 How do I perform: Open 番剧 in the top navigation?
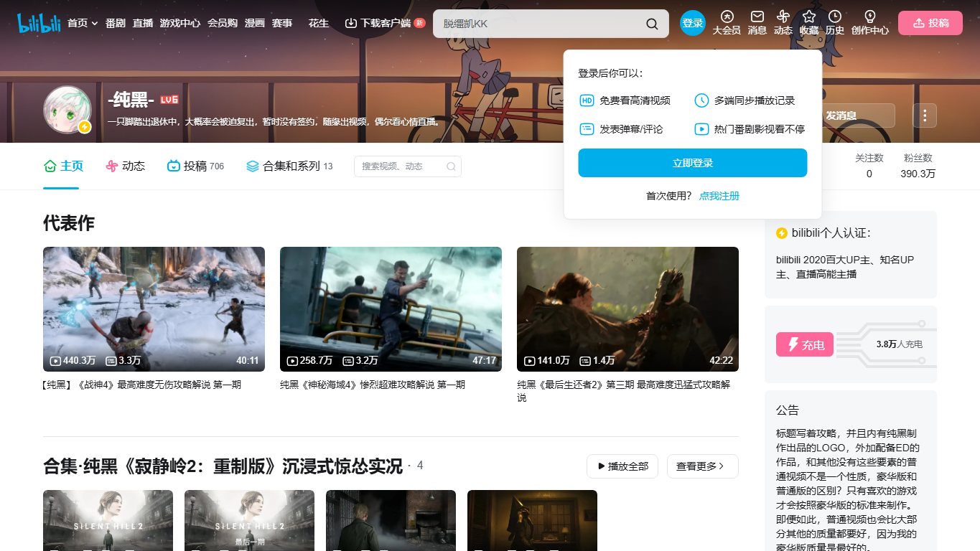115,23
